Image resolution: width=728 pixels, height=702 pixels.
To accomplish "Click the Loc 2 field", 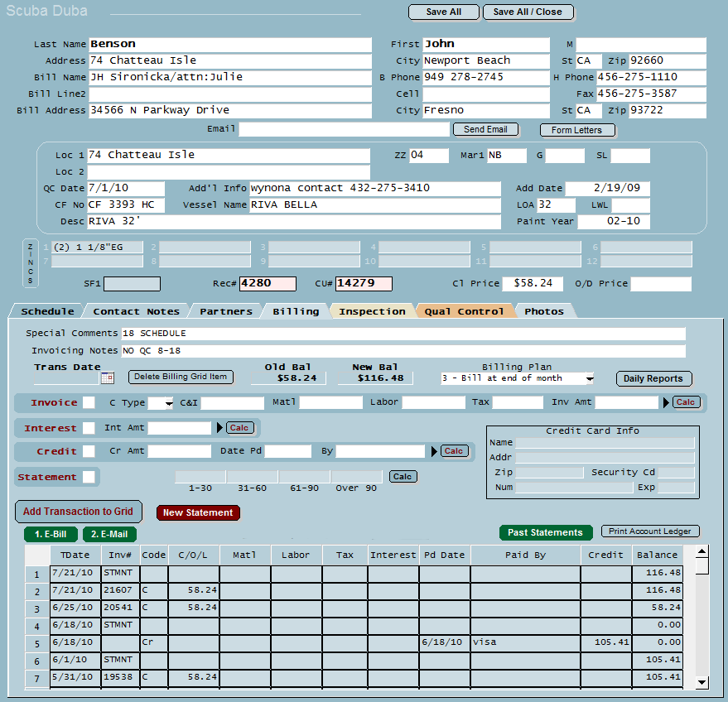I will 229,172.
